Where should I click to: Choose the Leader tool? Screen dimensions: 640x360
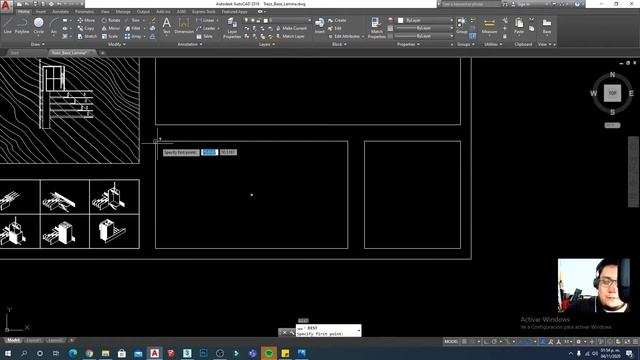tap(206, 28)
